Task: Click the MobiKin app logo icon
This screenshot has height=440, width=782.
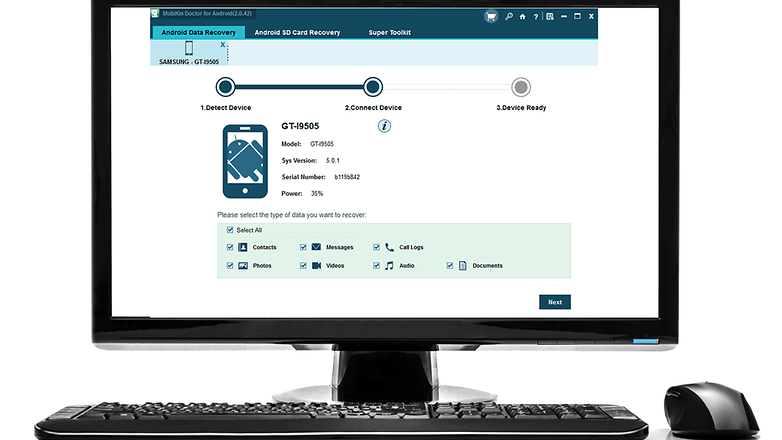Action: pyautogui.click(x=155, y=13)
